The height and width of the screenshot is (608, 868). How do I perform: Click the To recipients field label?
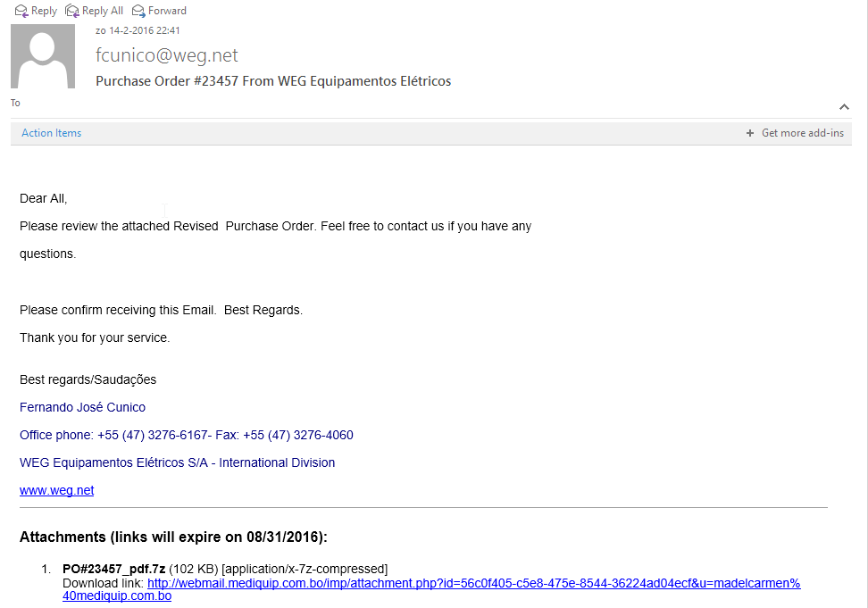15,103
